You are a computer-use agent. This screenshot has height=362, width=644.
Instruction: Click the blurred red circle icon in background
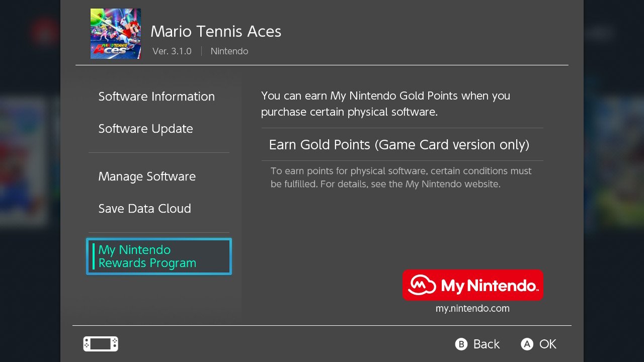[45, 33]
